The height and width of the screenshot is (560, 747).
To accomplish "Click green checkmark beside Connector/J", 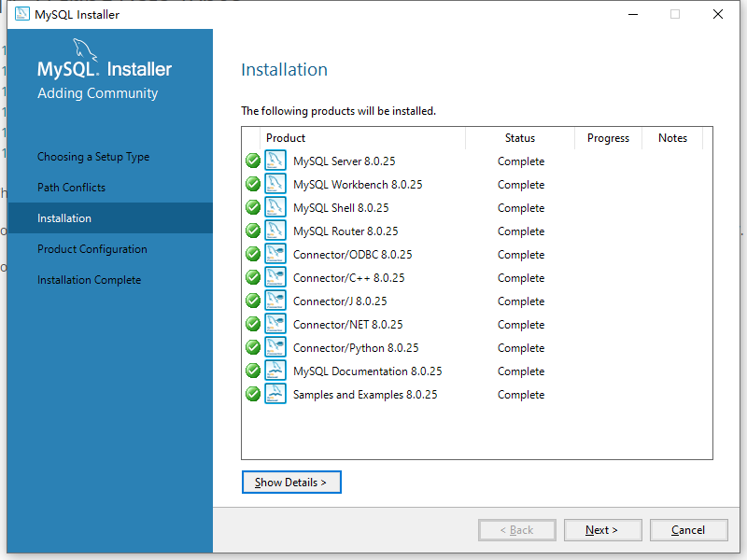I will click(x=253, y=301).
